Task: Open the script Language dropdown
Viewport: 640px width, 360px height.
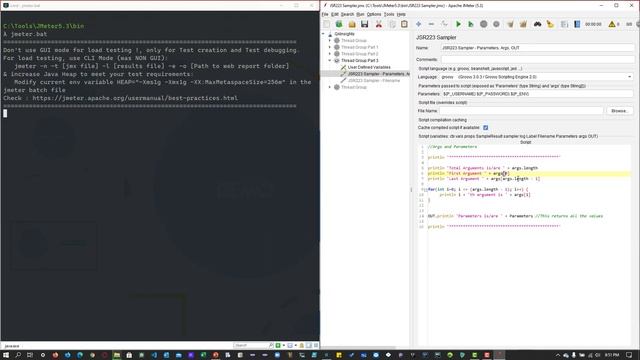Action: click(x=629, y=77)
